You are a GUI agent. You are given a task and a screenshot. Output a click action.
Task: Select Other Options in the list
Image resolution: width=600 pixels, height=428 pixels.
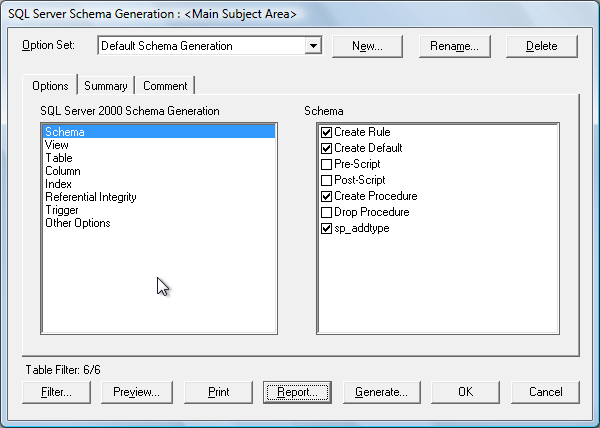159,223
